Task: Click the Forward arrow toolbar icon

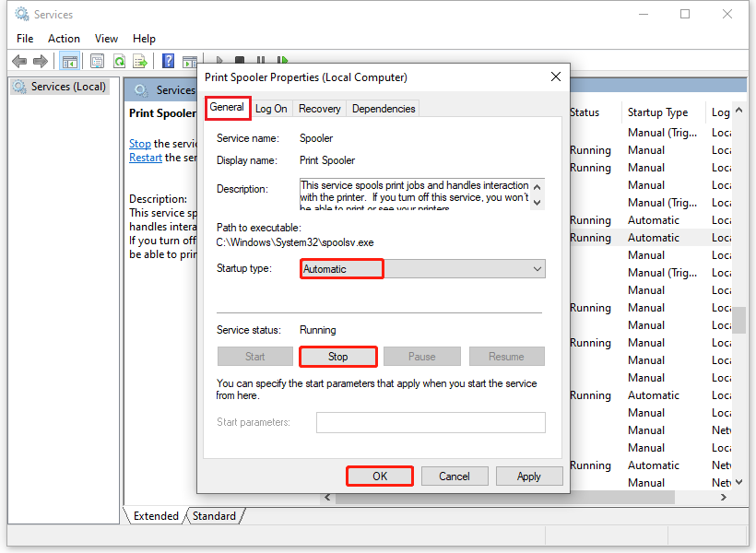Action: pos(41,61)
